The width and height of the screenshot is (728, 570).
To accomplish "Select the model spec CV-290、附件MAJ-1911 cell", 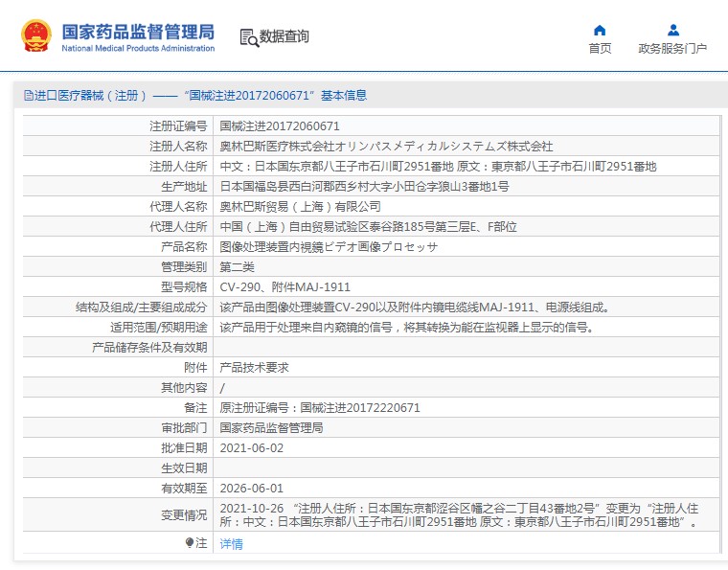I will pos(284,286).
